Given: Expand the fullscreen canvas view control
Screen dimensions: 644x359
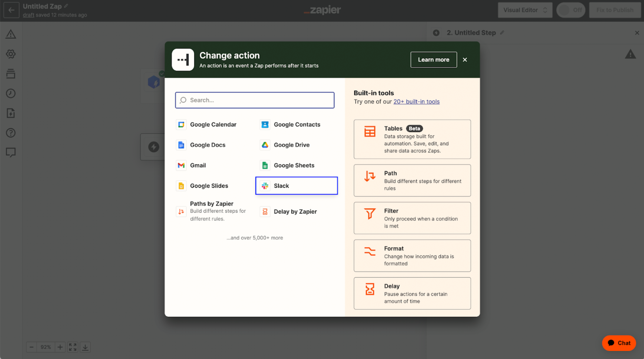Looking at the screenshot, I should pos(72,347).
